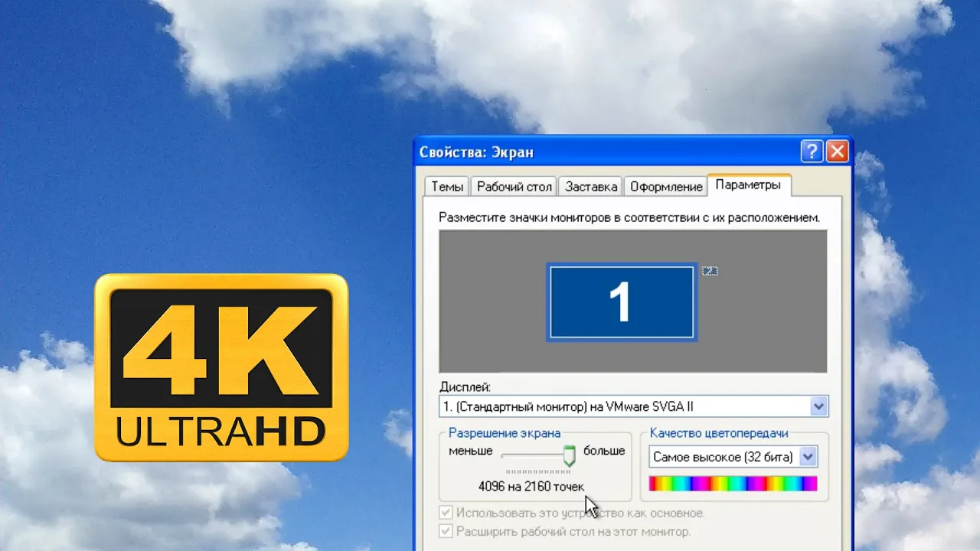The width and height of the screenshot is (980, 551).
Task: Switch to the Рабочий стол tab
Action: pyautogui.click(x=514, y=187)
